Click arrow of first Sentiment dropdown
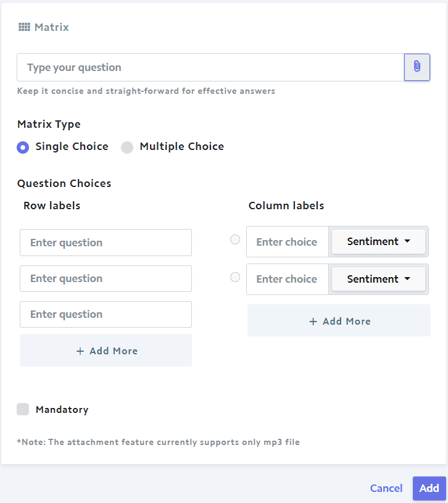 pyautogui.click(x=407, y=241)
